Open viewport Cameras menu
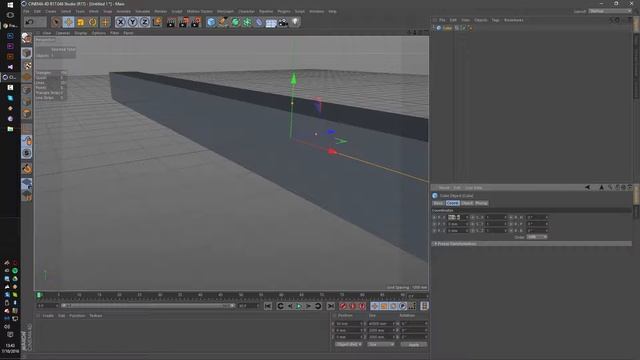640x360 pixels. [x=63, y=33]
